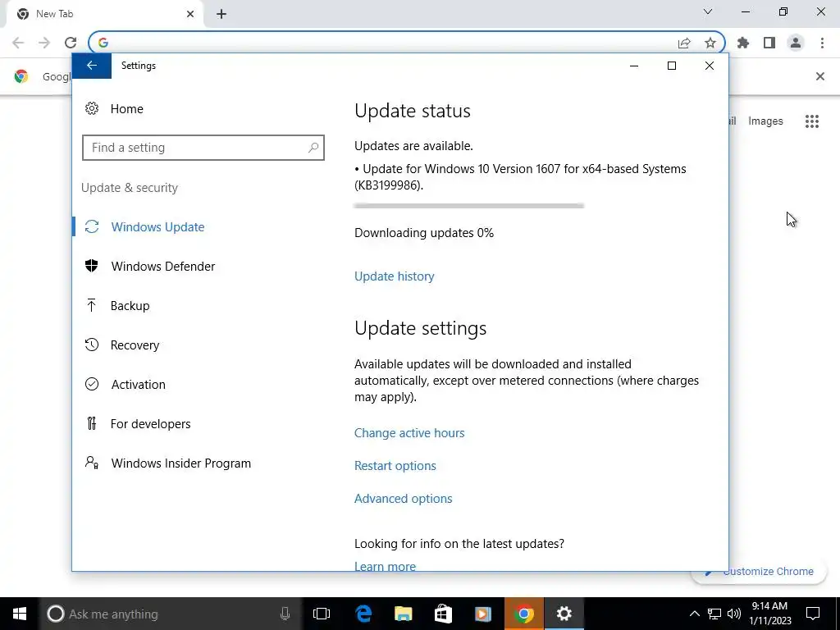Click the Learn more link
Image resolution: width=840 pixels, height=630 pixels.
click(x=385, y=566)
